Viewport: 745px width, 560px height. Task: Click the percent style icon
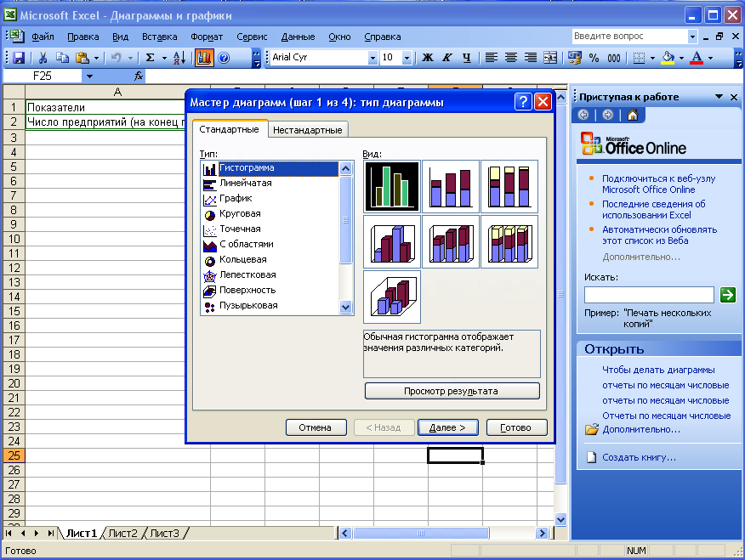pyautogui.click(x=593, y=58)
